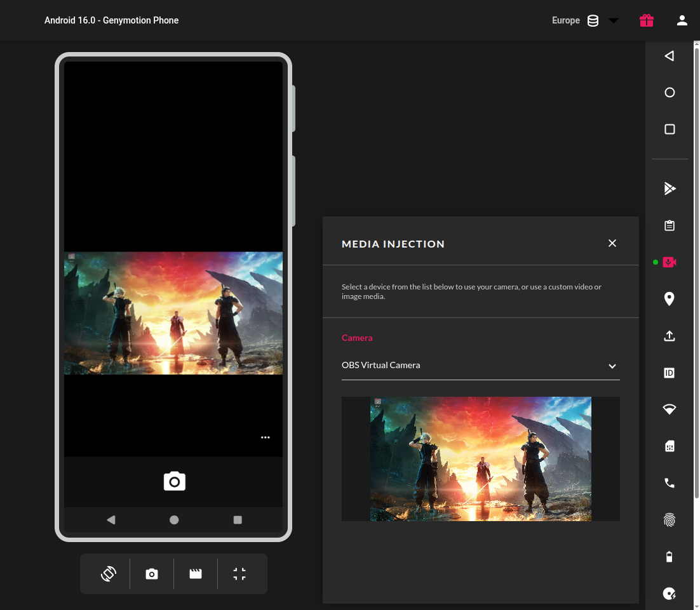This screenshot has width=700, height=610.
Task: Click the camera preview thumbnail in Media Injection
Action: [x=480, y=459]
